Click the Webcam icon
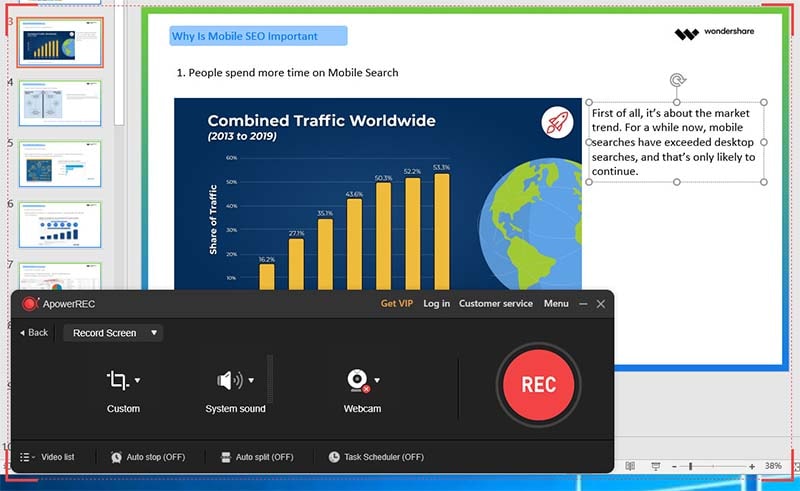 point(358,380)
